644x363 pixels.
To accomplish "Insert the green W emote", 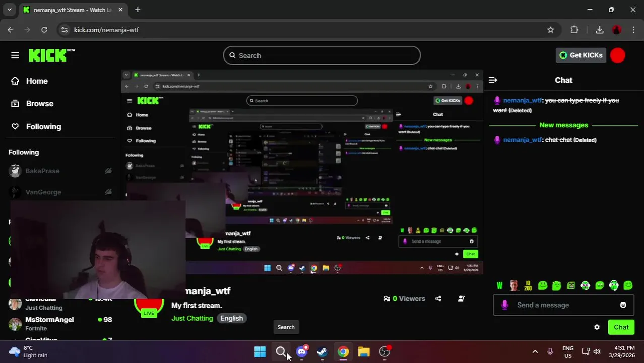I will 499,286.
